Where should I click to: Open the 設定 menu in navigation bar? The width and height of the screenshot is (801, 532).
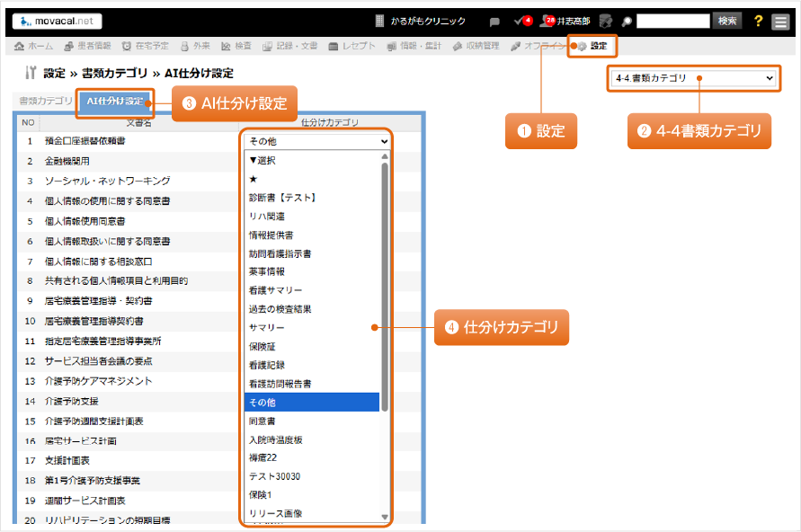click(x=592, y=45)
